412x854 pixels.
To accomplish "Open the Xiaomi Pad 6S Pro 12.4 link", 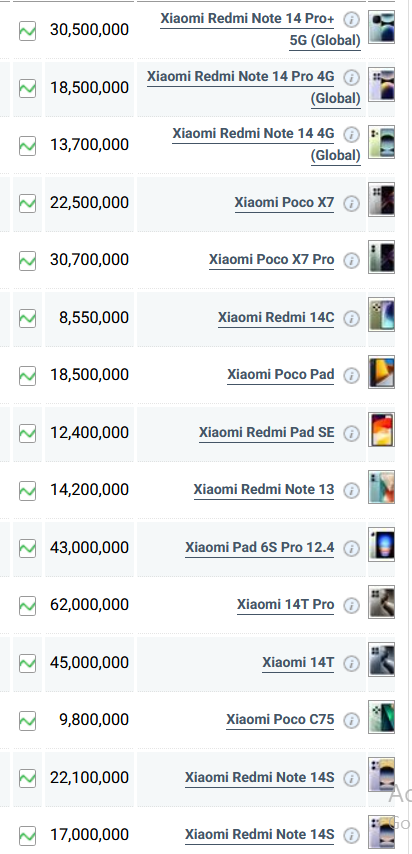I will pos(259,547).
